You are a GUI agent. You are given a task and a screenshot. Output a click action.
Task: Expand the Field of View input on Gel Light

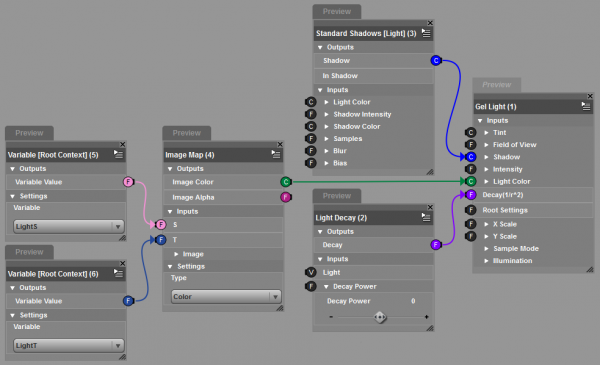[x=486, y=145]
